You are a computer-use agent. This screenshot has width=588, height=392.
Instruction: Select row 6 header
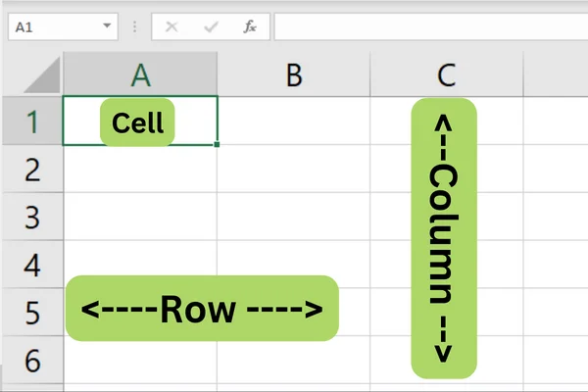[x=32, y=360]
